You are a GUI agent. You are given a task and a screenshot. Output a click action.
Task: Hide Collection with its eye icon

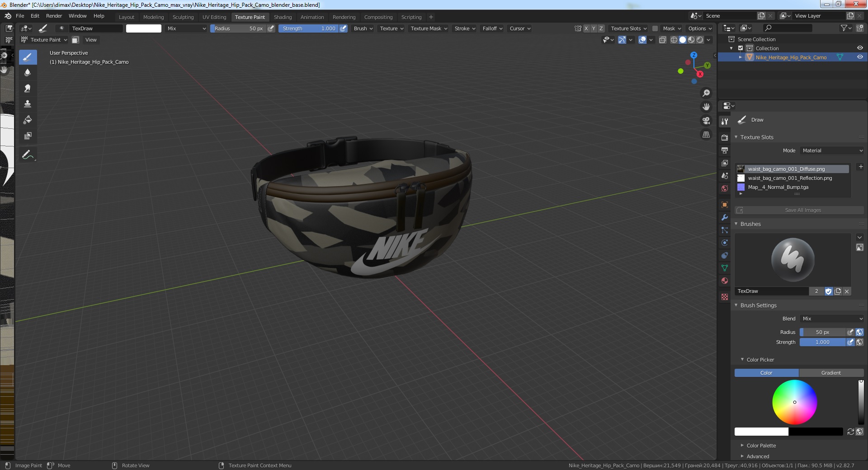[x=860, y=48]
